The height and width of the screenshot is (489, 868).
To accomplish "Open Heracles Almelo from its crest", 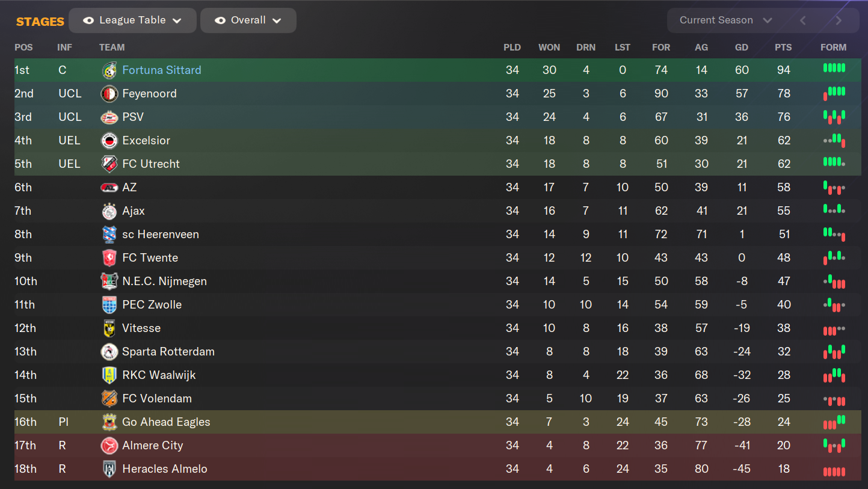I will [x=109, y=469].
